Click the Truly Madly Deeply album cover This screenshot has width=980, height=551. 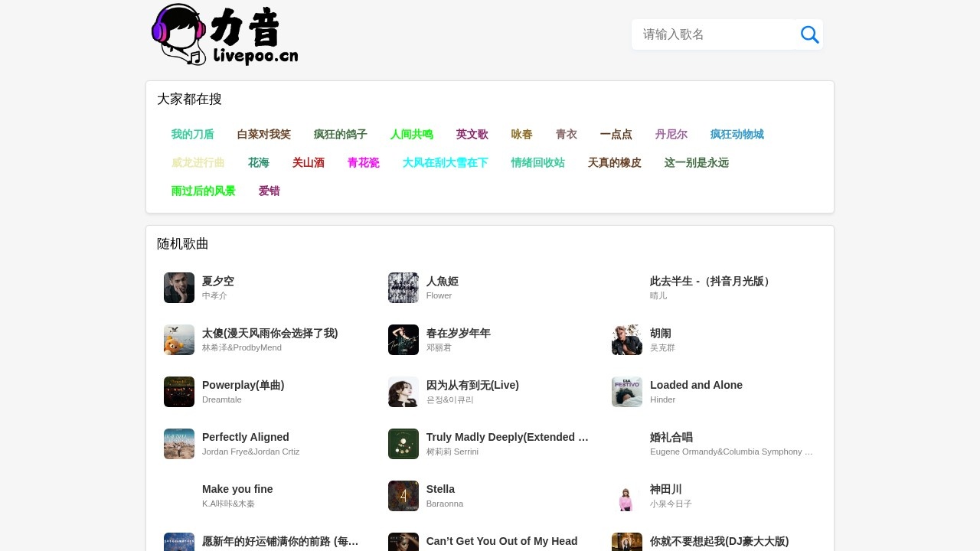click(403, 444)
